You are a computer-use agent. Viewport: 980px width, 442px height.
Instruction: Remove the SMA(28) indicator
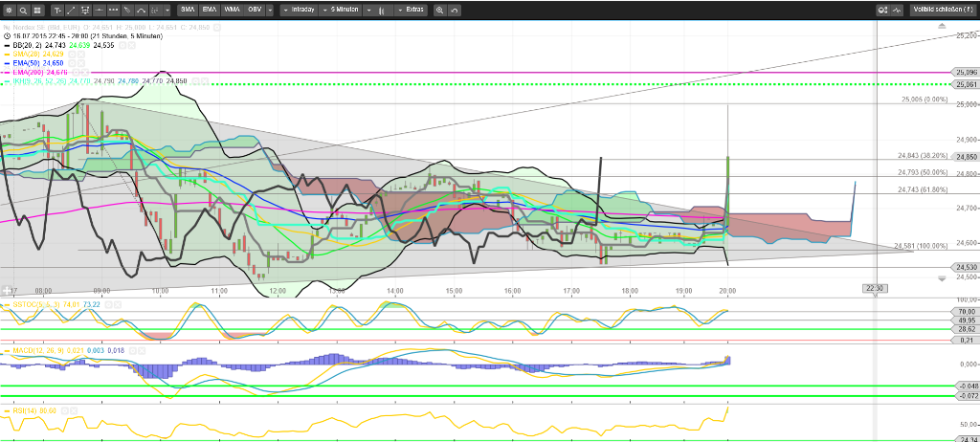(x=81, y=55)
